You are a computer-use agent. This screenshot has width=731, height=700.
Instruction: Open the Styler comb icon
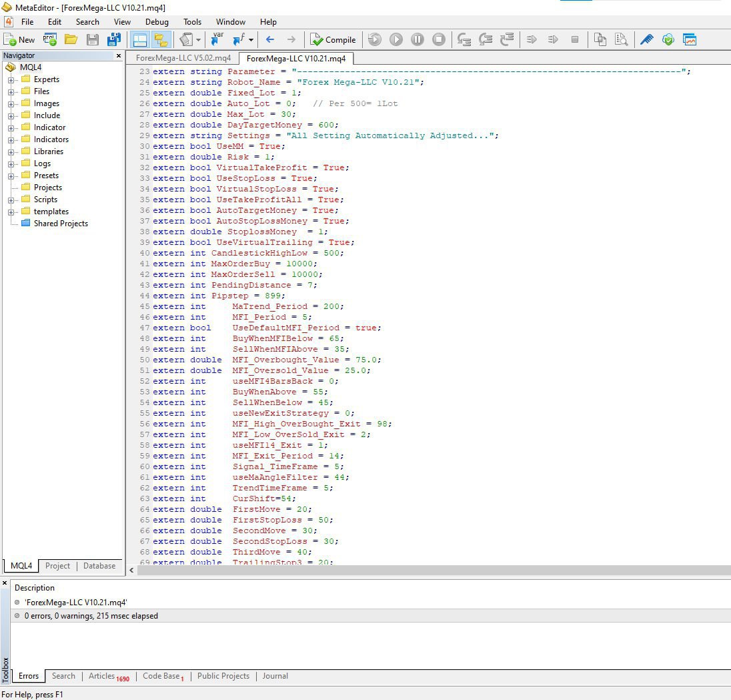coord(646,39)
